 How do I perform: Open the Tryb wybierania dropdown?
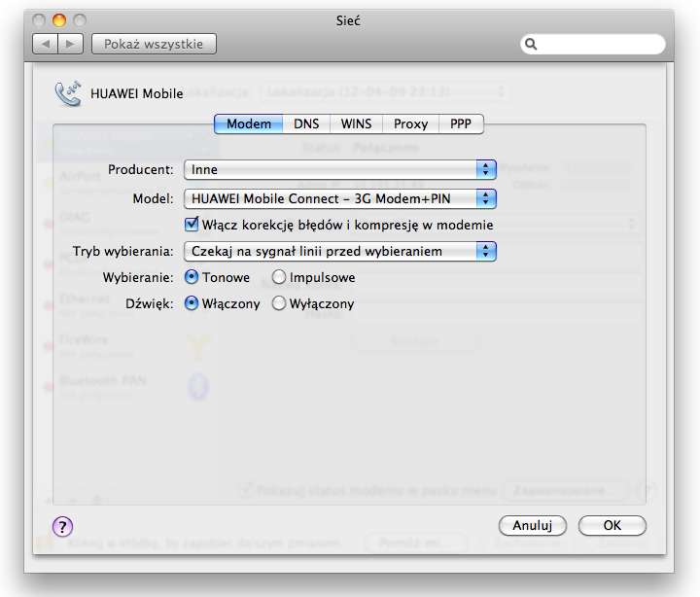point(339,252)
